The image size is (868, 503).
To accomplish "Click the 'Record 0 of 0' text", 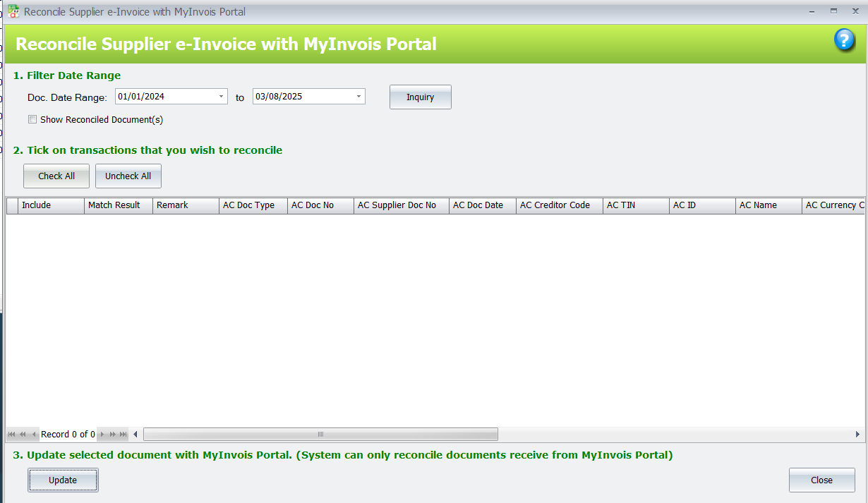I will pos(68,435).
